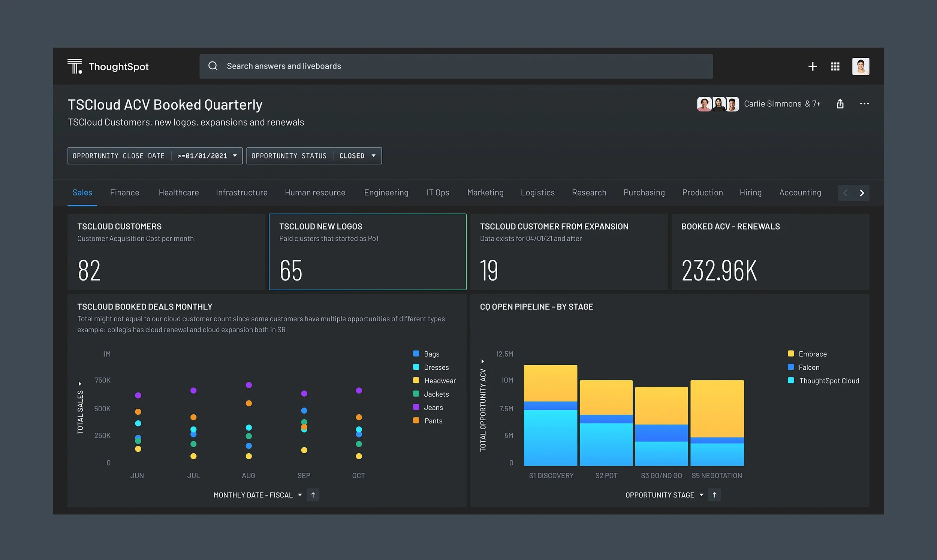
Task: Click the plus icon to create new
Action: [x=813, y=67]
